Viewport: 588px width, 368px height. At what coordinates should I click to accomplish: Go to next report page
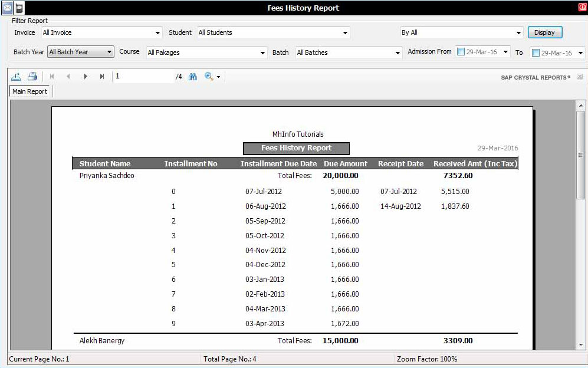tap(86, 77)
